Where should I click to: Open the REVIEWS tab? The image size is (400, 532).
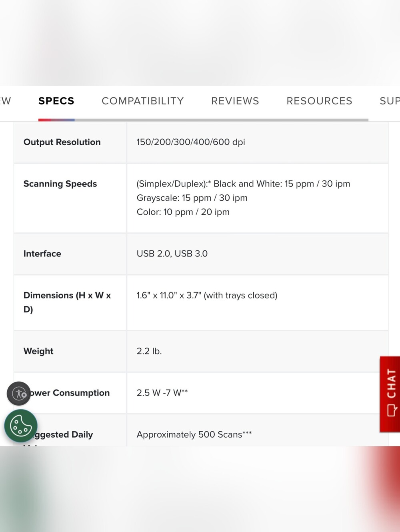[235, 101]
